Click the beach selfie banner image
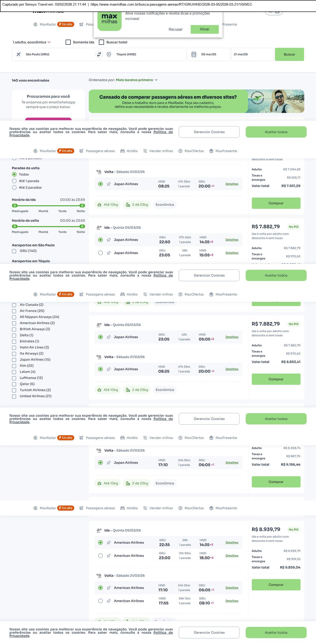 (x=276, y=101)
